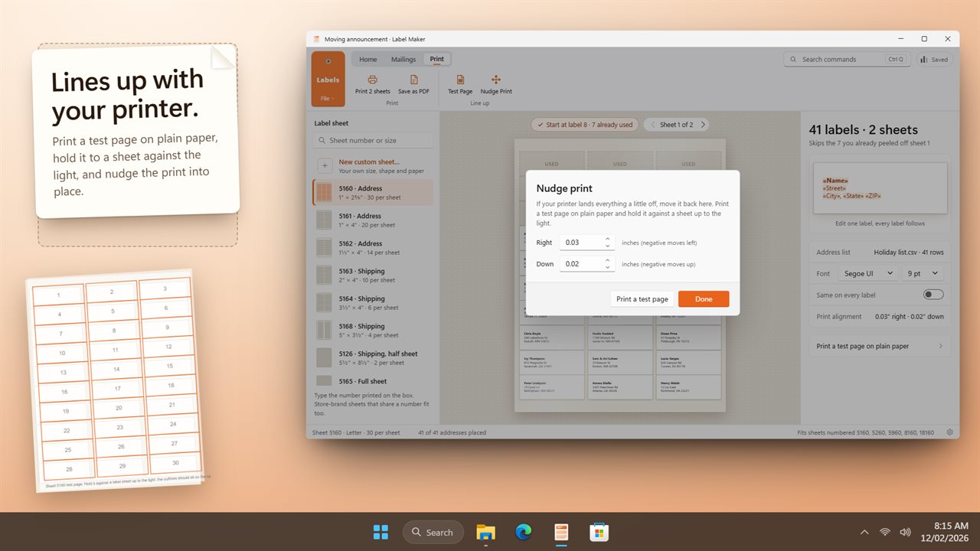Expand Print a test page on plain paper
The height and width of the screenshot is (551, 980).
click(880, 346)
